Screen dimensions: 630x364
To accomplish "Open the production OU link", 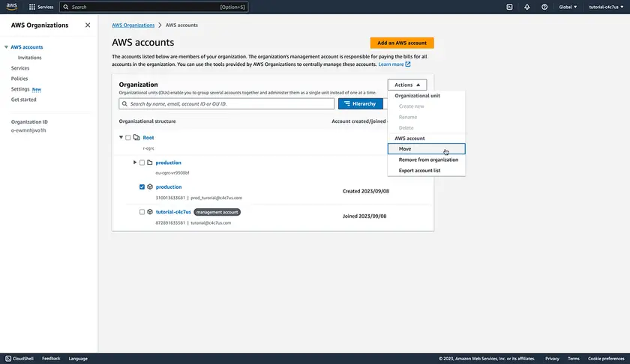I will pyautogui.click(x=168, y=163).
